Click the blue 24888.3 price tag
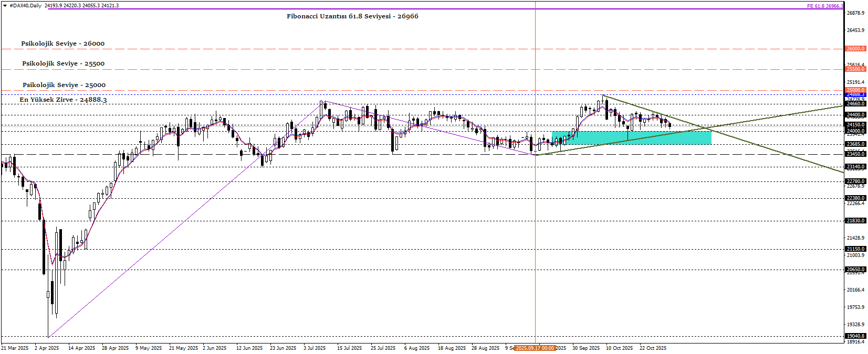 [855, 95]
